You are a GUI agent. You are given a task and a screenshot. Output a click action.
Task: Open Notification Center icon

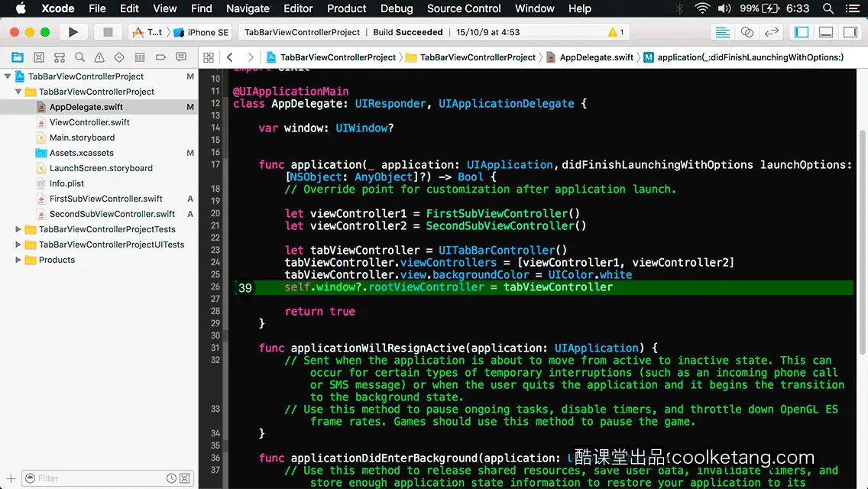[853, 8]
